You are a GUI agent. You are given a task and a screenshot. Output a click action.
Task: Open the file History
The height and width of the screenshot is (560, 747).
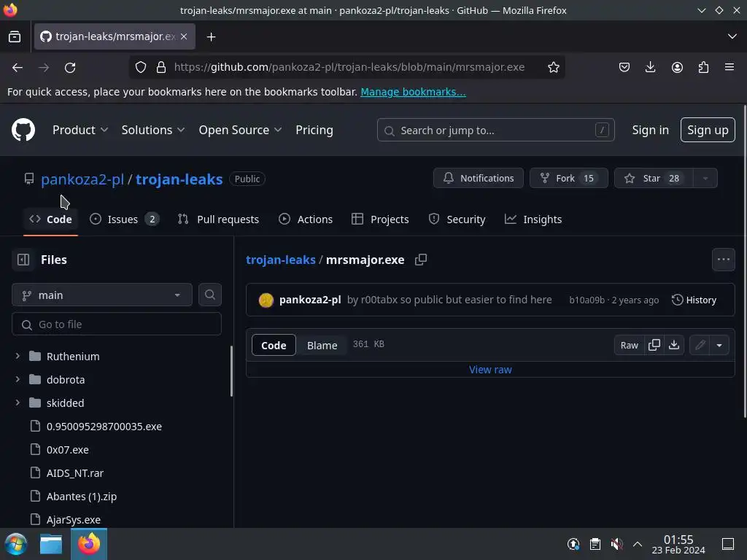click(x=694, y=300)
